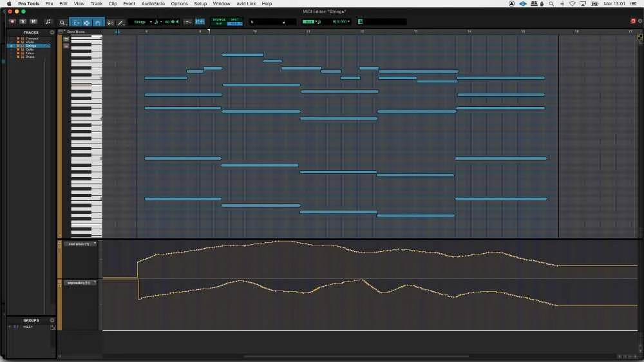Open the ruler view selector next to Bars|Beats
Viewport: 644px width, 362px height.
pos(61,31)
